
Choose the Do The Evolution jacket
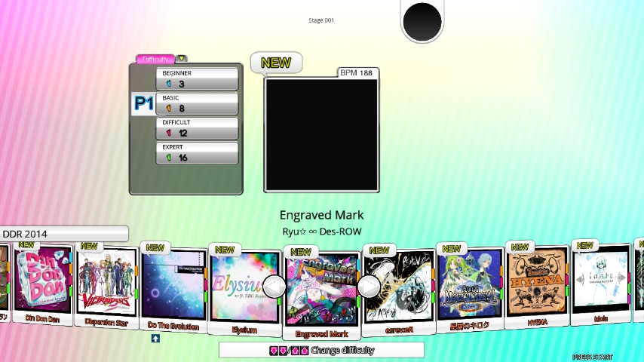tap(173, 284)
